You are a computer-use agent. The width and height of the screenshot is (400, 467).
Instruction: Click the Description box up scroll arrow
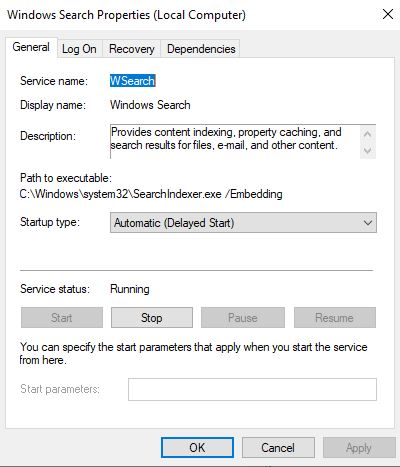point(368,134)
